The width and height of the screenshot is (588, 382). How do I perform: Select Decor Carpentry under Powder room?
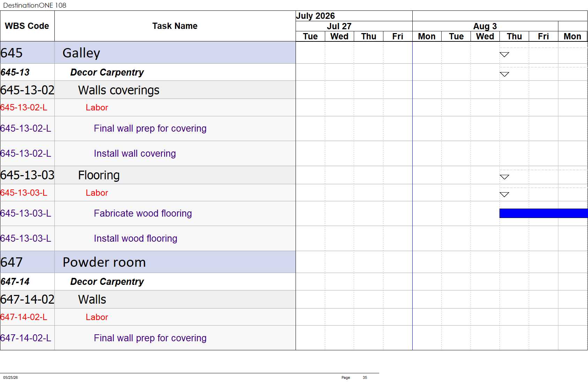click(107, 282)
